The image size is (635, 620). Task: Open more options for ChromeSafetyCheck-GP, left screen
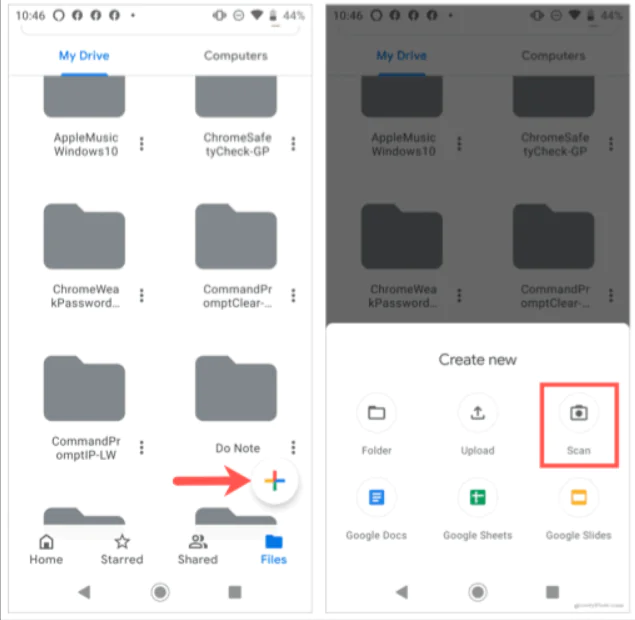(293, 144)
